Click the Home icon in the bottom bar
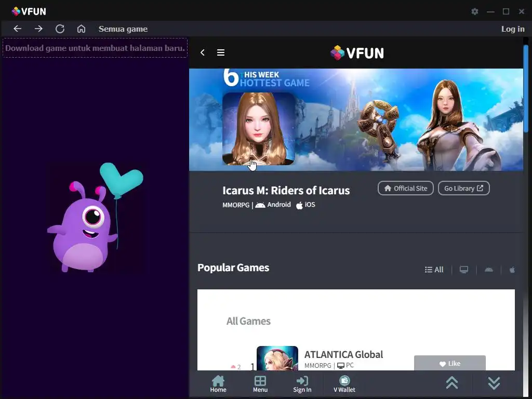Image resolution: width=532 pixels, height=399 pixels. 218,384
